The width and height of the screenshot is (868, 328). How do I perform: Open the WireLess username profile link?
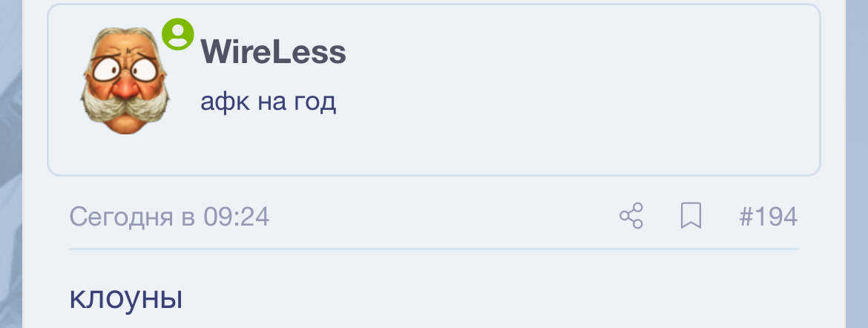pos(273,53)
